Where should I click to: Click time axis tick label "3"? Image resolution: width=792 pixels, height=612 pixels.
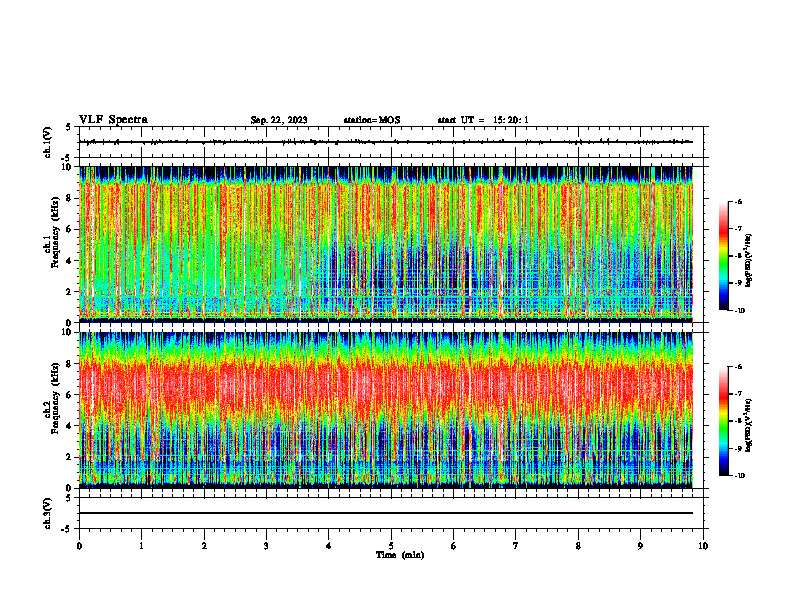click(266, 546)
